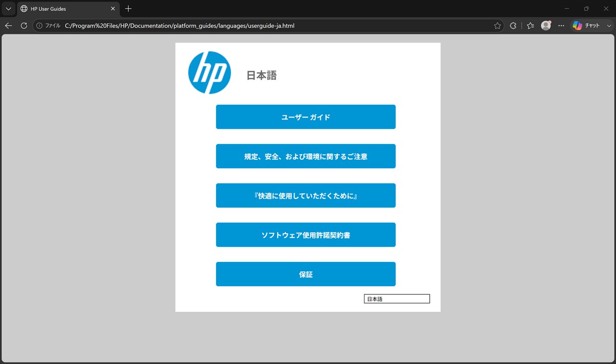Click the 日本語 page heading
The image size is (616, 364).
[x=262, y=75]
